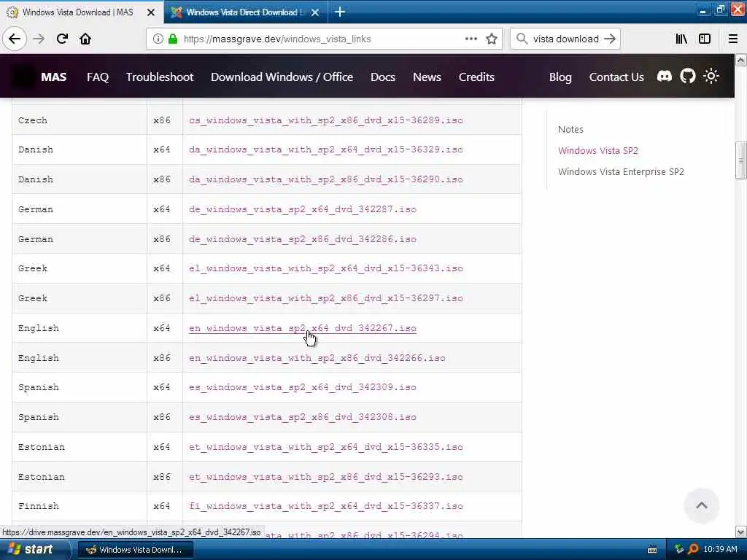The width and height of the screenshot is (747, 560).
Task: Close the Windows Vista Direct Download tab
Action: pyautogui.click(x=315, y=12)
